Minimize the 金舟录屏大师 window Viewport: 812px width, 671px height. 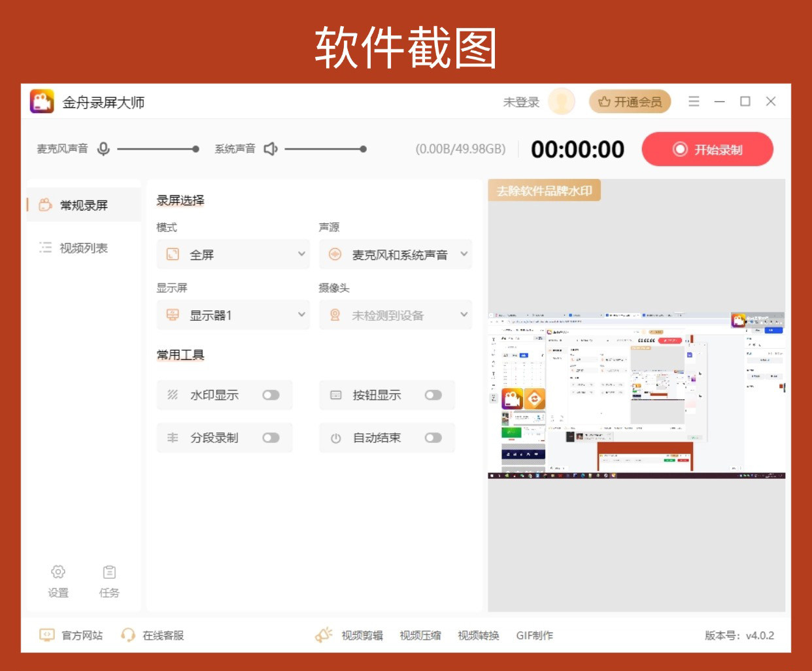pyautogui.click(x=720, y=101)
